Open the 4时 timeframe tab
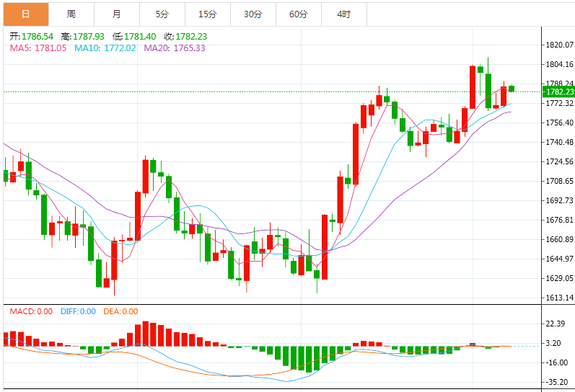Image resolution: width=575 pixels, height=392 pixels. 344,14
